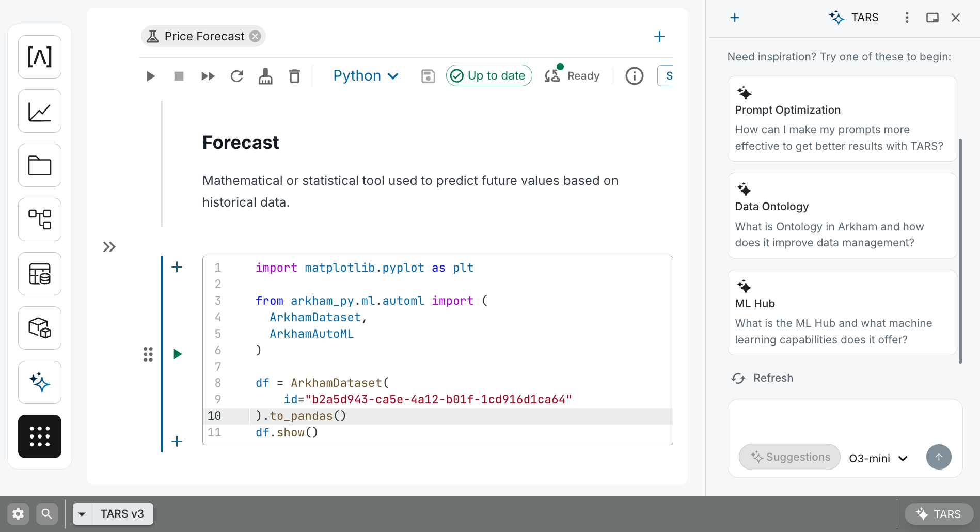Open TARS panel more options menu
Screen dimensions: 980x532
point(907,18)
